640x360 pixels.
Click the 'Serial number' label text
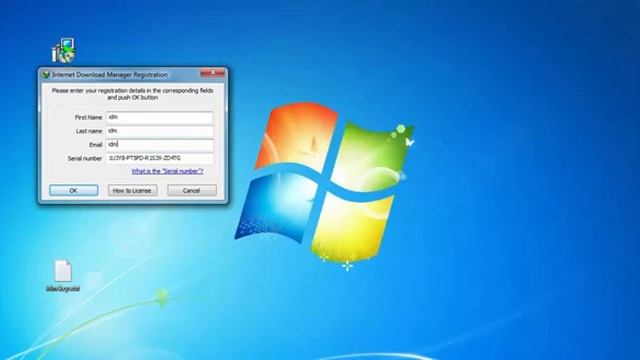(x=85, y=158)
